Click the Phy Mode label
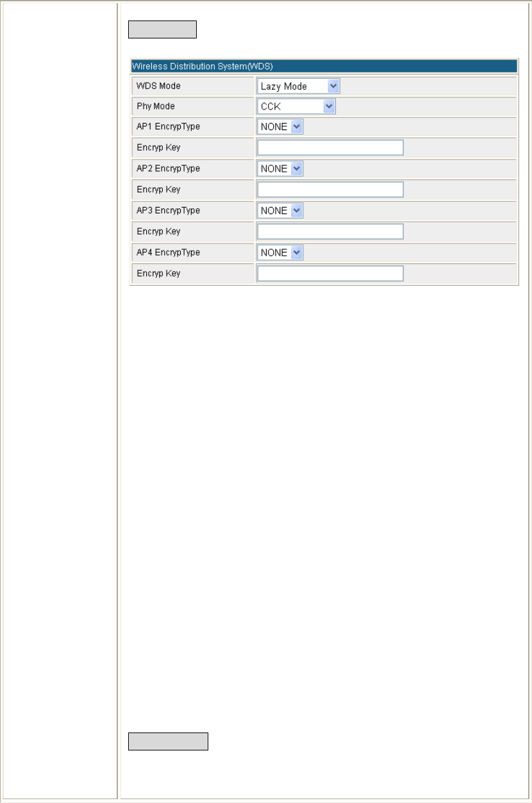532x803 pixels. click(x=155, y=106)
